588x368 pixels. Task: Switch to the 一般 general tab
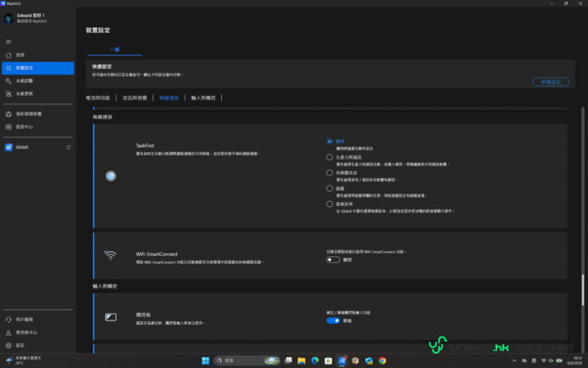tap(114, 49)
